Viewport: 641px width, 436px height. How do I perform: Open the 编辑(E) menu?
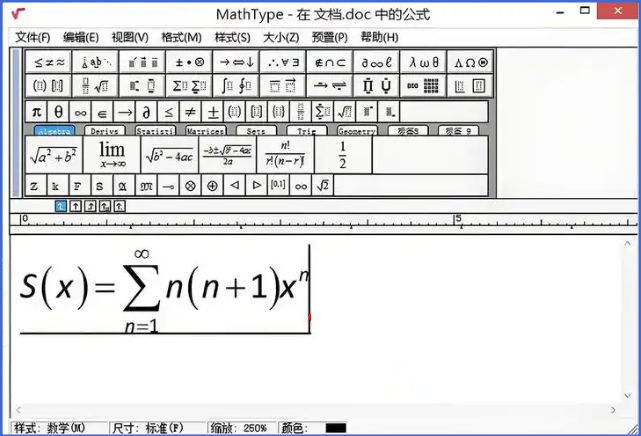coord(81,38)
